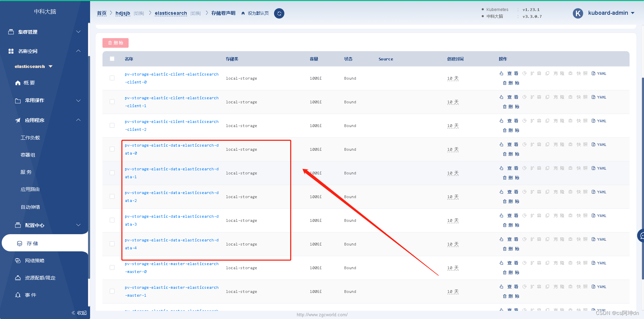The image size is (644, 319).
Task: Click the view hand icon in master-1 row
Action: 501,287
